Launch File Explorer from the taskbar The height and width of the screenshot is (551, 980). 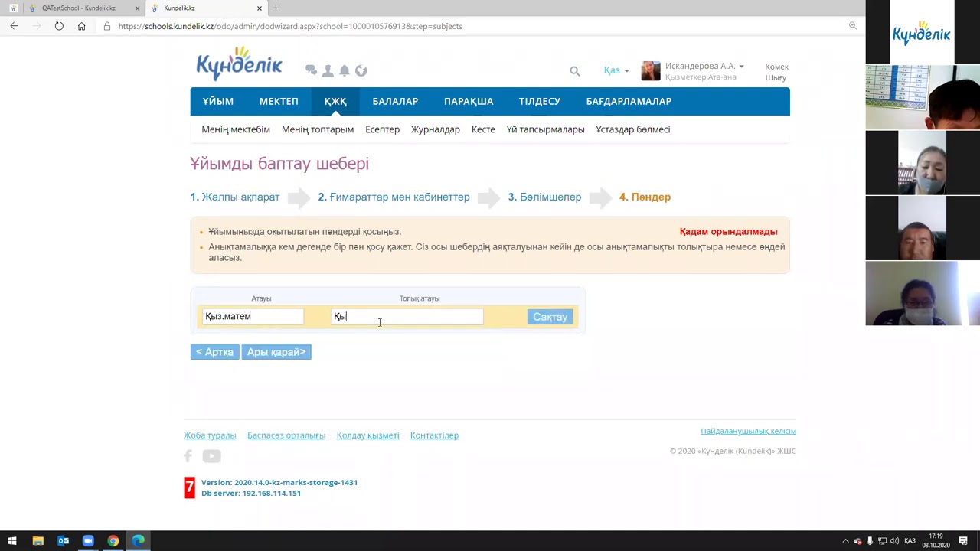point(38,541)
